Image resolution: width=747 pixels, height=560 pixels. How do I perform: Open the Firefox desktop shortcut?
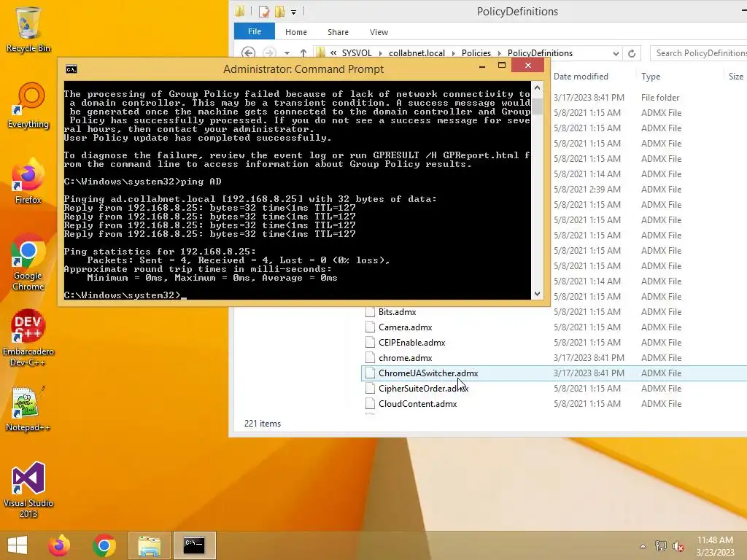(28, 182)
